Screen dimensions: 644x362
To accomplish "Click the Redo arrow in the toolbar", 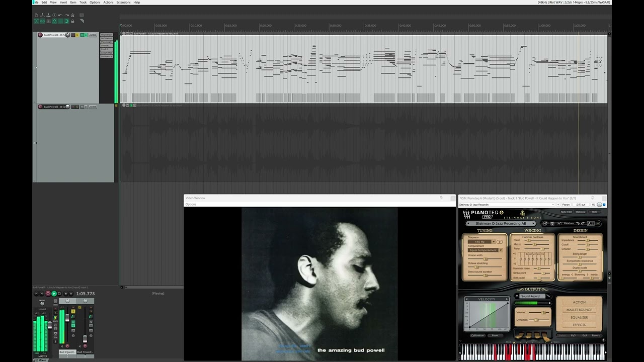I will [66, 15].
